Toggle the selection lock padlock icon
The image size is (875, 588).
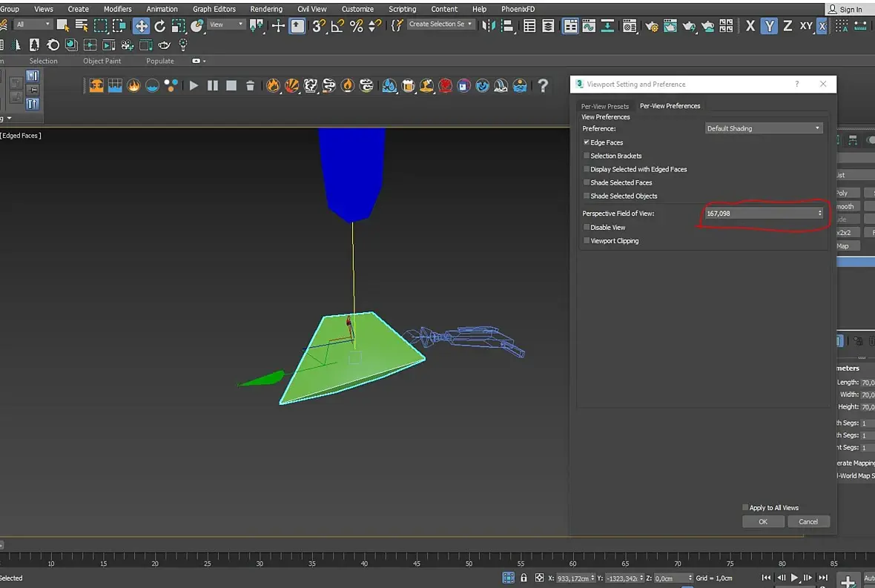pyautogui.click(x=524, y=578)
